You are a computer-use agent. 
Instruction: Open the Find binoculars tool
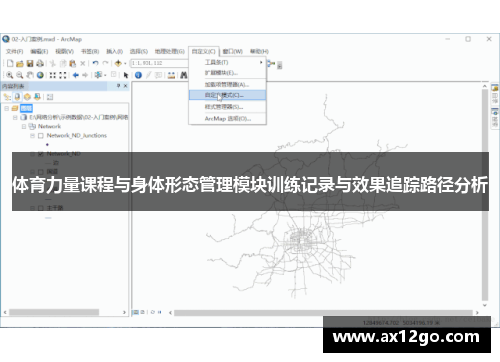click(x=184, y=75)
